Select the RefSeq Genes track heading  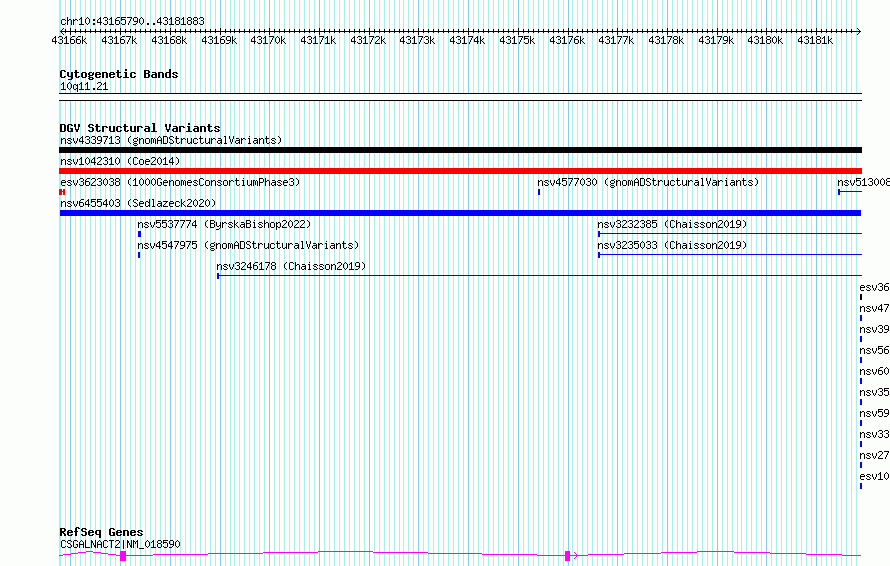(101, 532)
